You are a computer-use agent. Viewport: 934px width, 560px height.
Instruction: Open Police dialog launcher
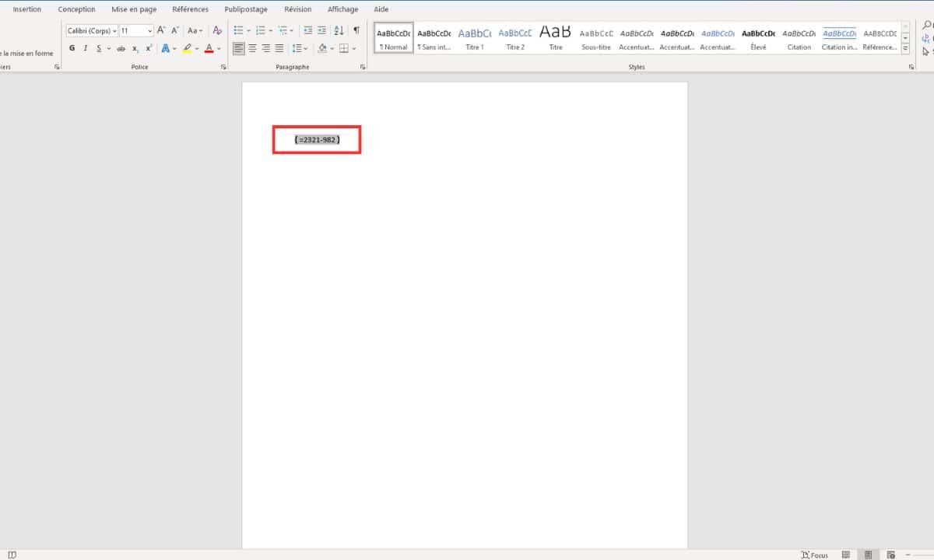click(223, 68)
